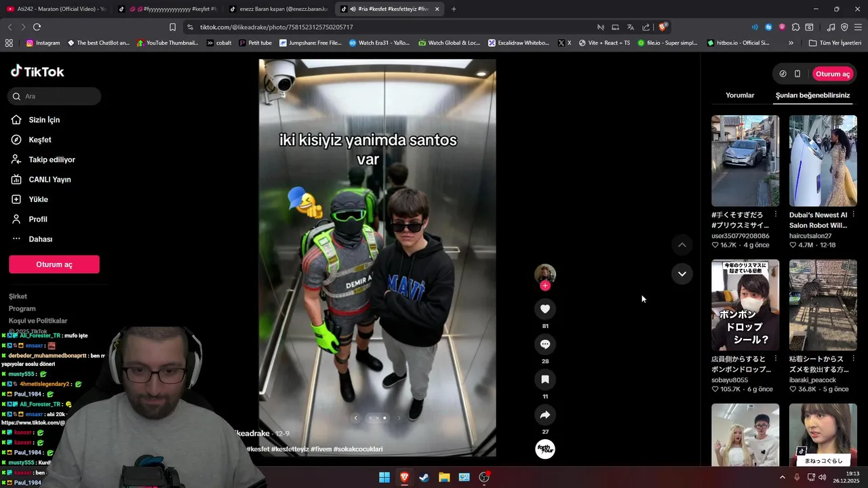The width and height of the screenshot is (868, 488).
Task: Open the Dubai salon robot thumbnail
Action: 823,161
